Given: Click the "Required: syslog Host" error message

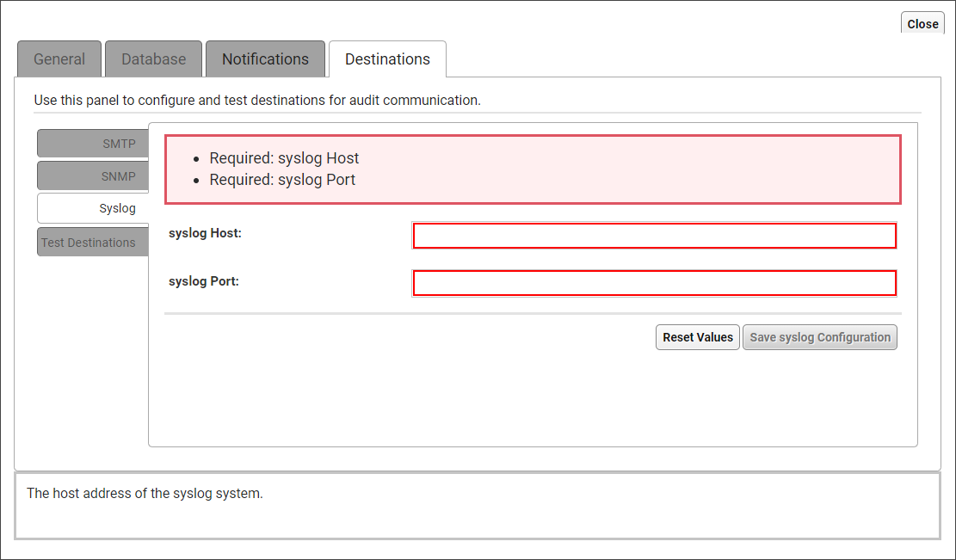Looking at the screenshot, I should click(x=284, y=158).
